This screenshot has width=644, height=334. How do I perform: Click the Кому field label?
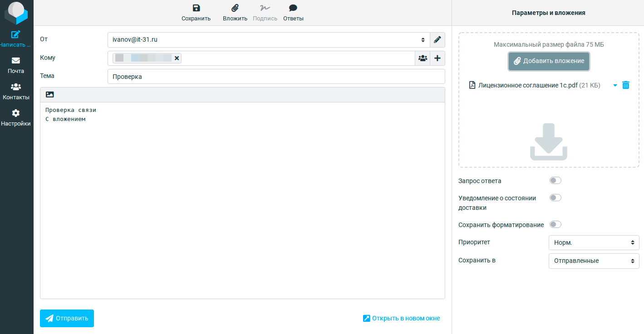[48, 58]
